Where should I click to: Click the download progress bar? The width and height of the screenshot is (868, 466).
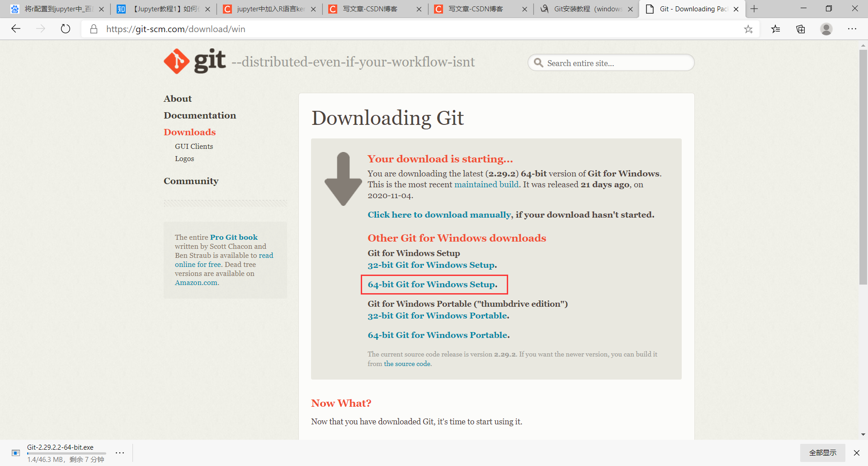tap(66, 453)
